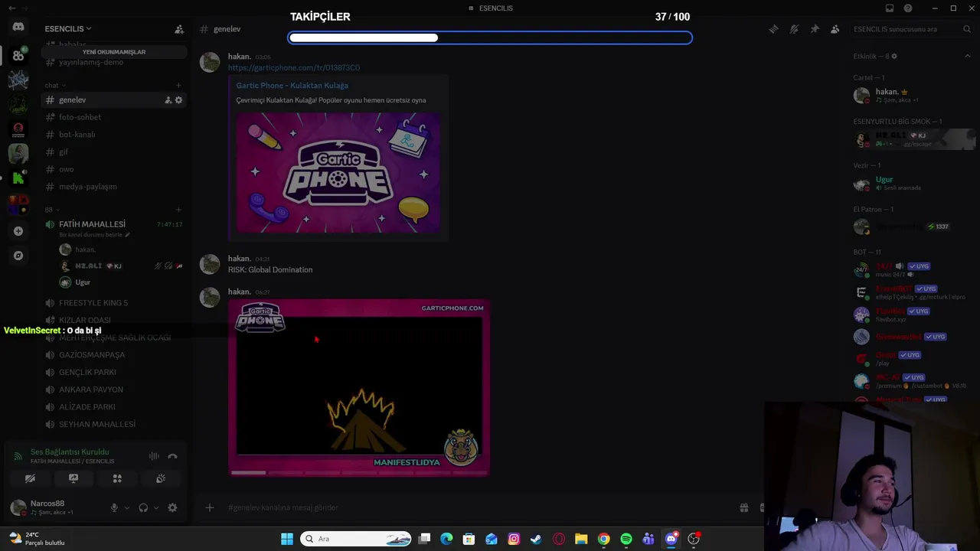Toggle the member list visibility
Screen dimensions: 980x551
tap(835, 29)
